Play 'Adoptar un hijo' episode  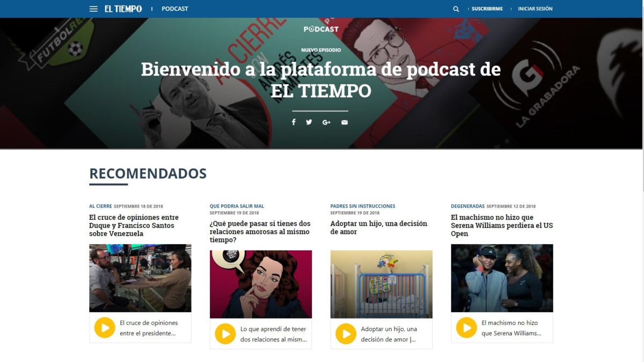(346, 334)
